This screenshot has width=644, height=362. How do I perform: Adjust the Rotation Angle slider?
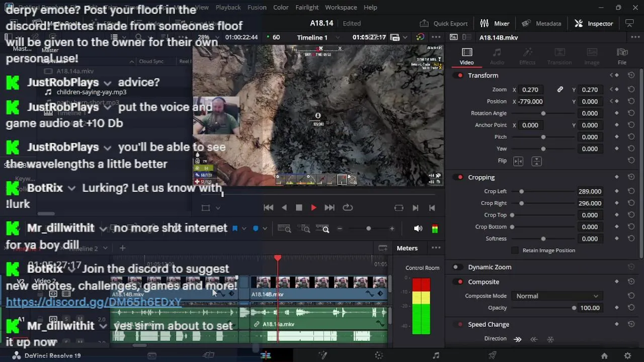[543, 113]
